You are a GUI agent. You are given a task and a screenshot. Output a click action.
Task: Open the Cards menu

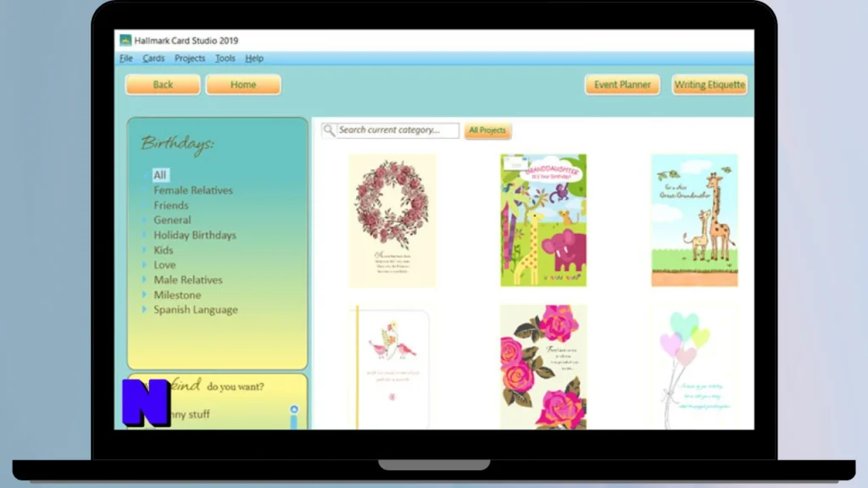click(153, 58)
